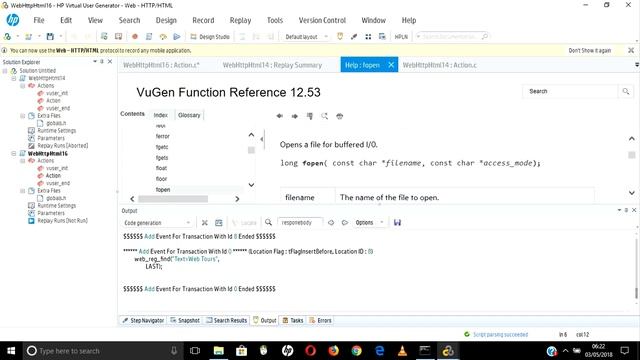Switch to Snapshot bottom tab
640x360 pixels.
(x=185, y=320)
